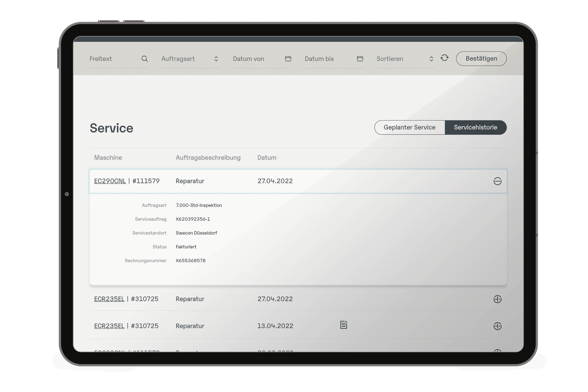
Task: Click the Maschine column header
Action: [x=108, y=158]
